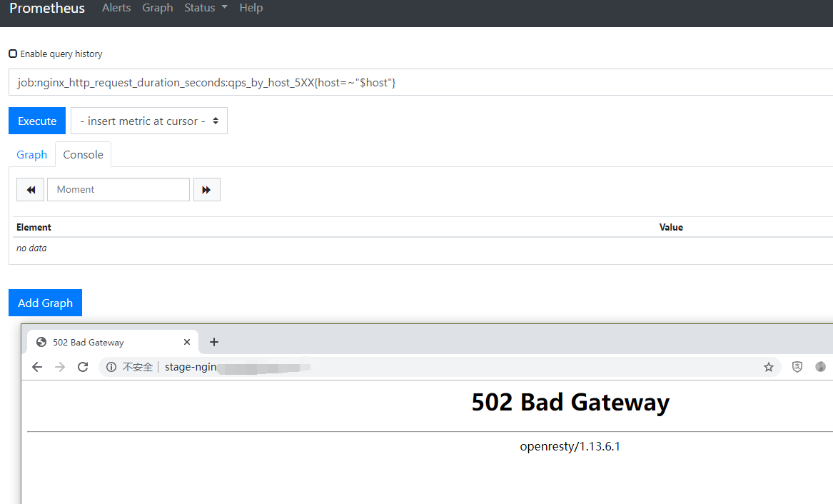Click the Prometheus brand logo text

[x=46, y=8]
